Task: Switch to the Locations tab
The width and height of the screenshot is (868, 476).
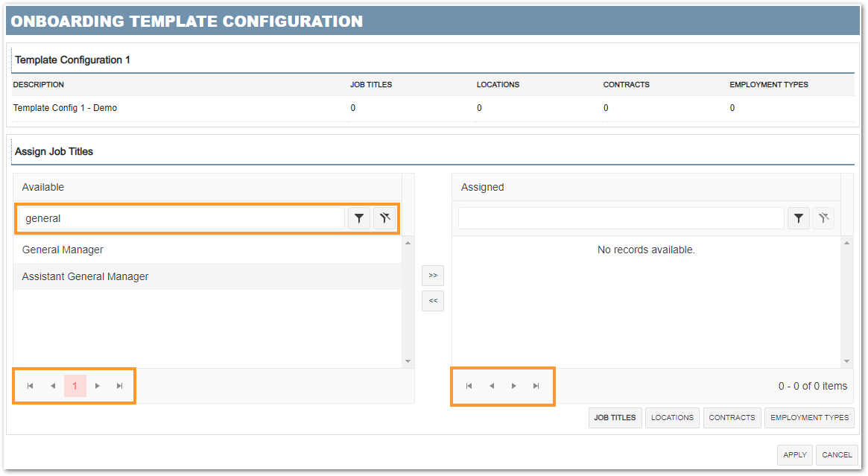Action: click(x=672, y=418)
